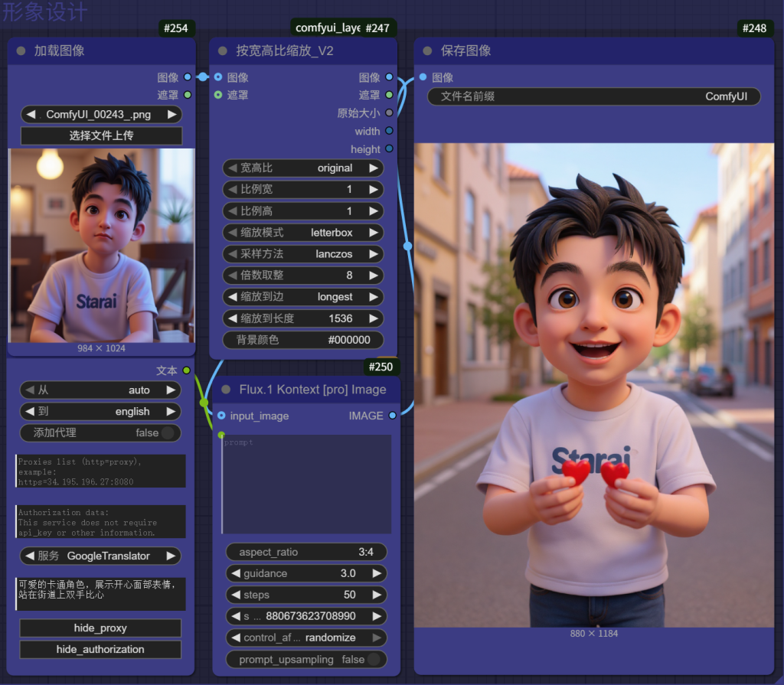Click the hide_proxy button
784x685 pixels.
(x=100, y=628)
